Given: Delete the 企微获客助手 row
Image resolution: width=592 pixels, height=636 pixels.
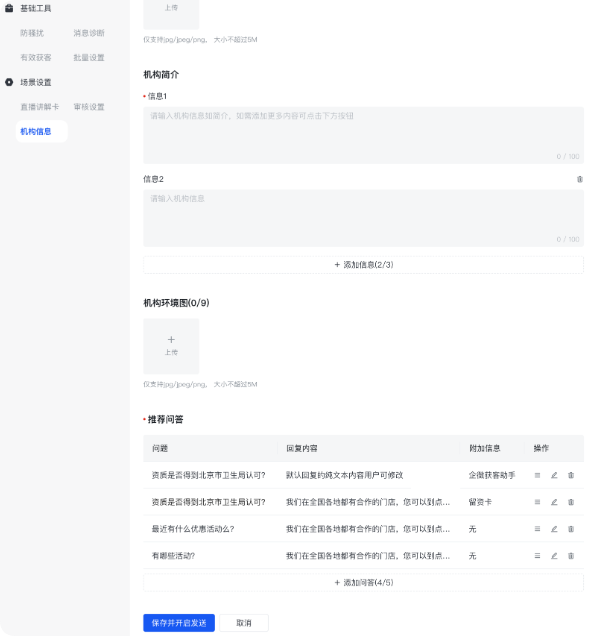Looking at the screenshot, I should click(571, 475).
